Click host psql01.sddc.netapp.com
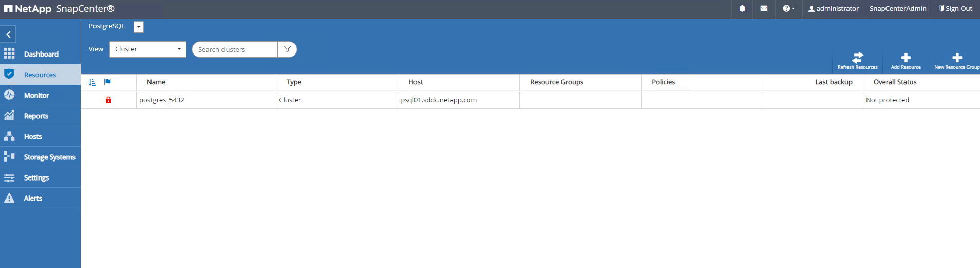The width and height of the screenshot is (980, 268). (439, 100)
